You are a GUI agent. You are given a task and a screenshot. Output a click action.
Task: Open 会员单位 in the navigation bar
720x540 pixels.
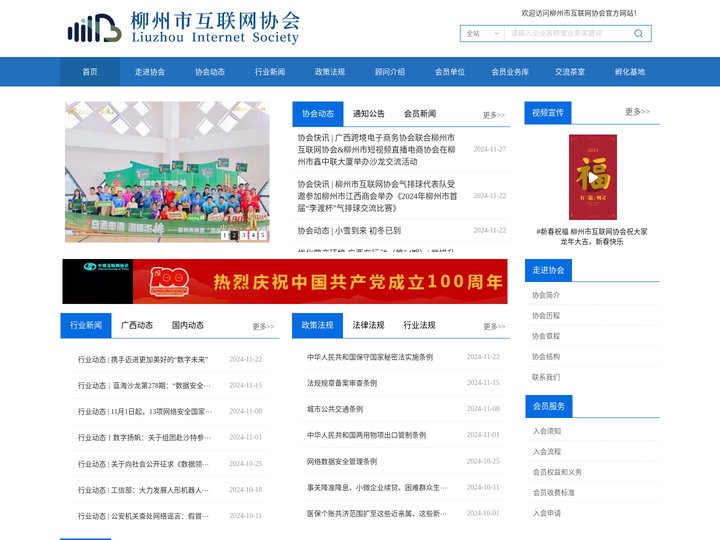coord(450,72)
